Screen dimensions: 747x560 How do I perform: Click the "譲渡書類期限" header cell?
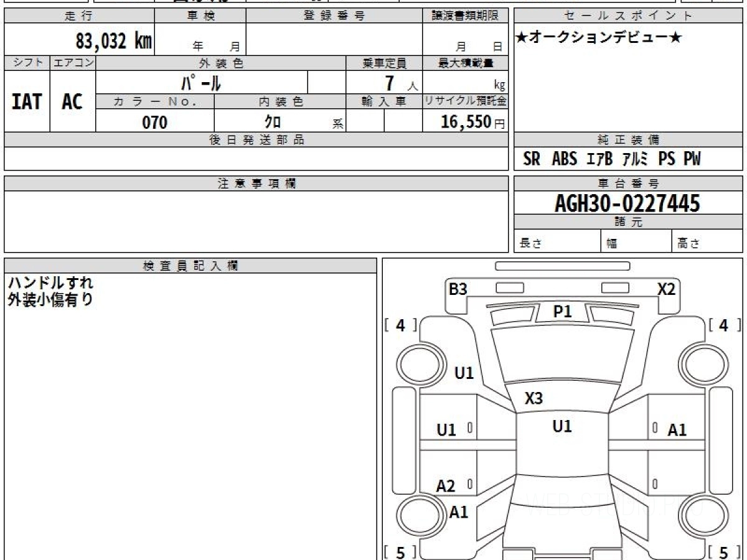pyautogui.click(x=465, y=16)
